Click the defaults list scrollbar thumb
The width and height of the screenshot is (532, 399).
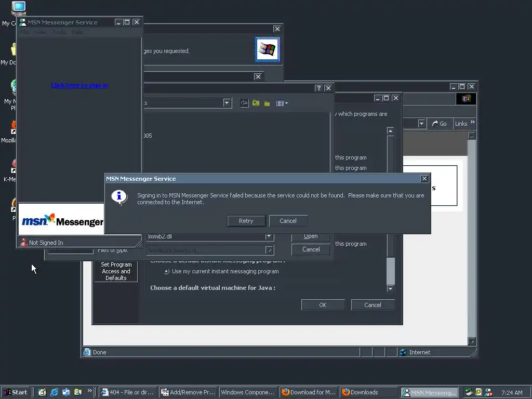(x=391, y=271)
